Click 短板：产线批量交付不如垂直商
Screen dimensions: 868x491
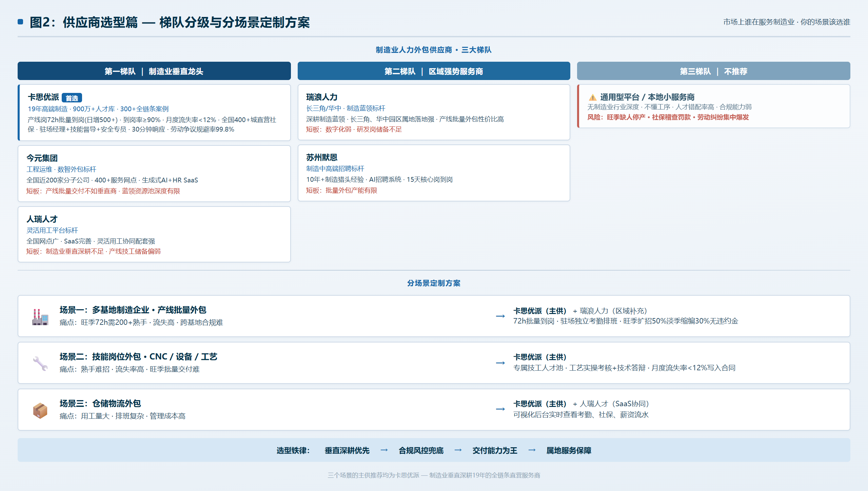72,191
